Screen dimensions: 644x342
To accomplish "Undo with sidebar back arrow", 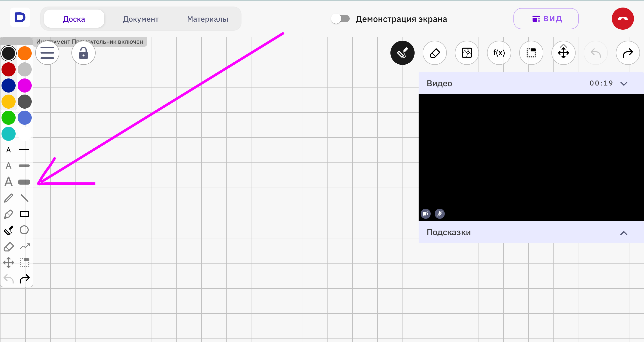I will 9,279.
